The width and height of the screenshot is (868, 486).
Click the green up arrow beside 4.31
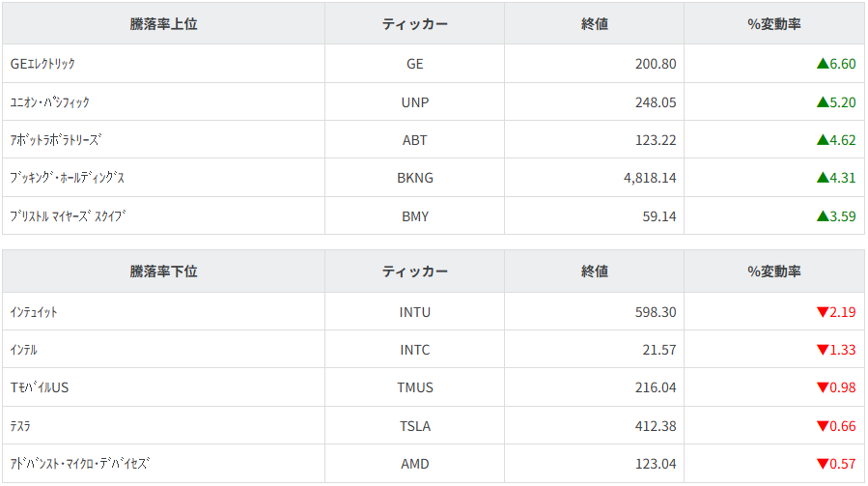pos(822,178)
